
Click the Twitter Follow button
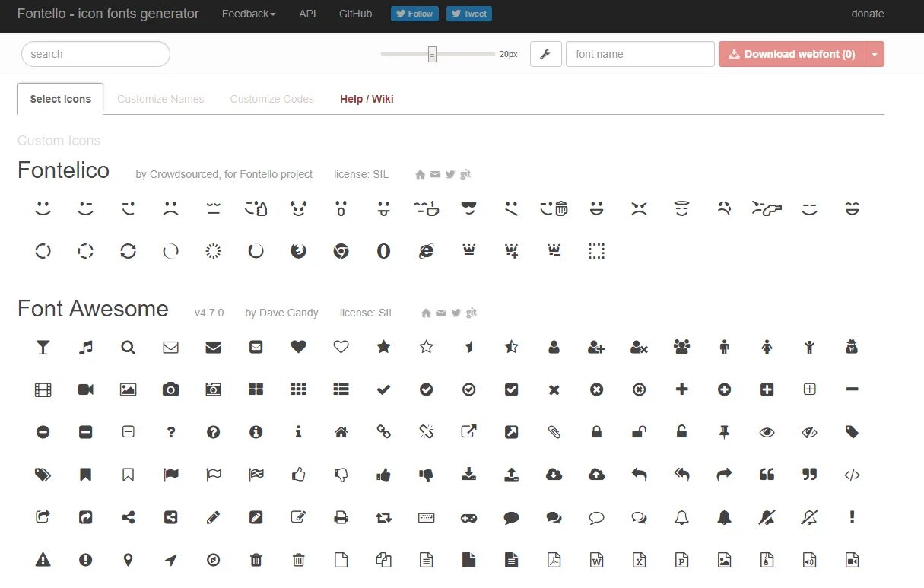(x=414, y=14)
